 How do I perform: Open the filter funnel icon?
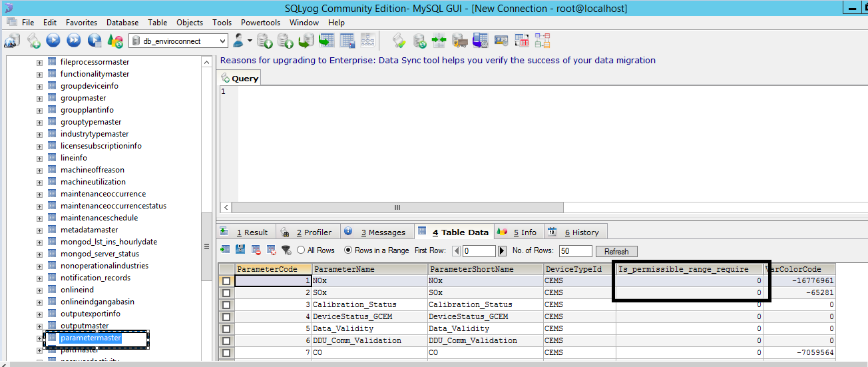286,250
